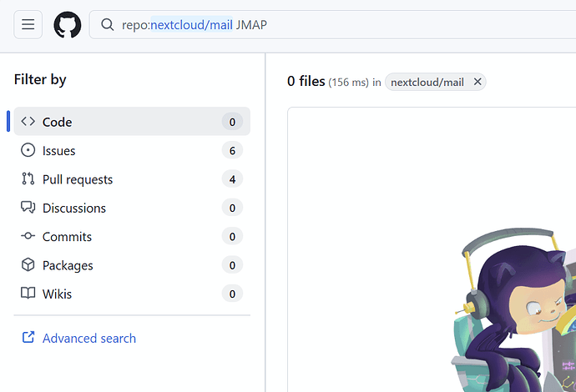Click the Packages cube icon

tap(28, 264)
